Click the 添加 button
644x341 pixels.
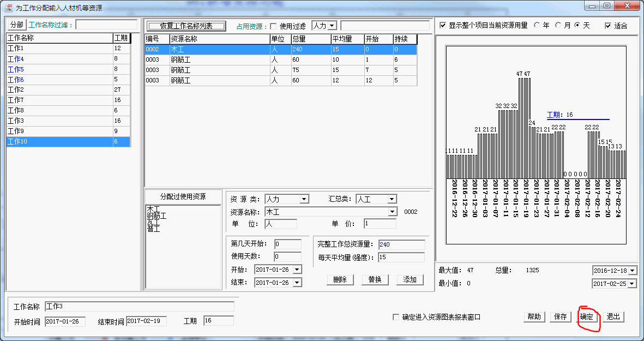(410, 280)
